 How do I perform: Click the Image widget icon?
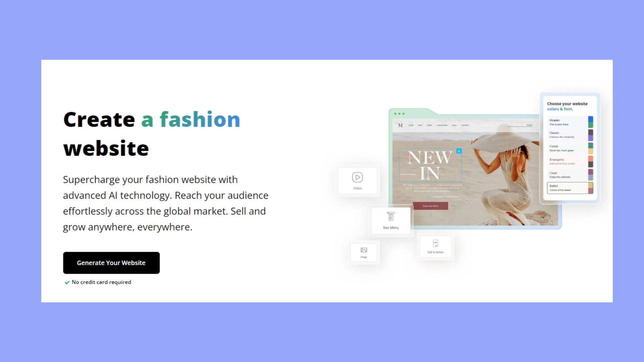[x=364, y=250]
